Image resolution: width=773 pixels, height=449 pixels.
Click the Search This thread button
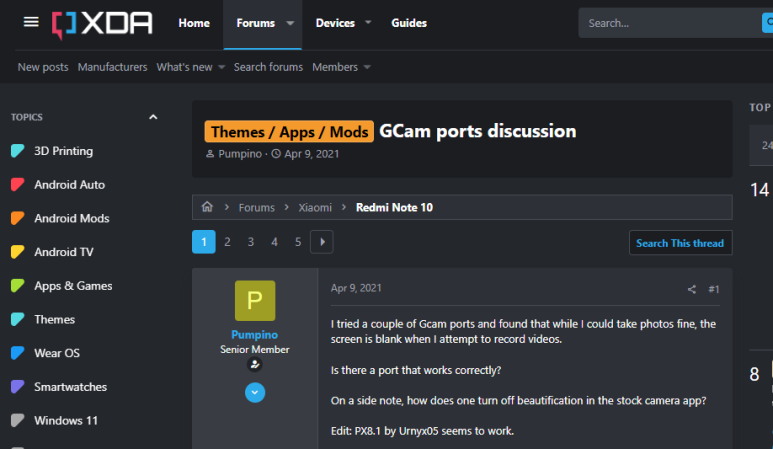[680, 243]
